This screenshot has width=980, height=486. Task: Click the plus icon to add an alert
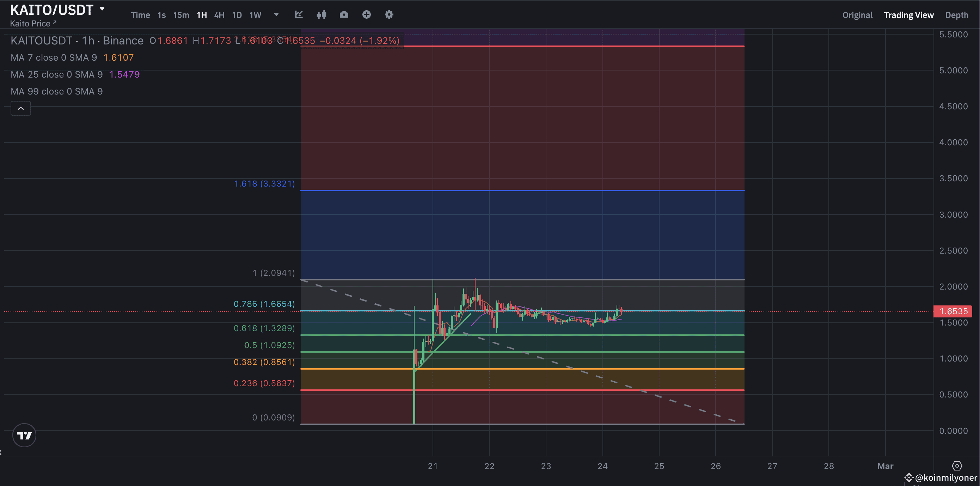pyautogui.click(x=366, y=14)
